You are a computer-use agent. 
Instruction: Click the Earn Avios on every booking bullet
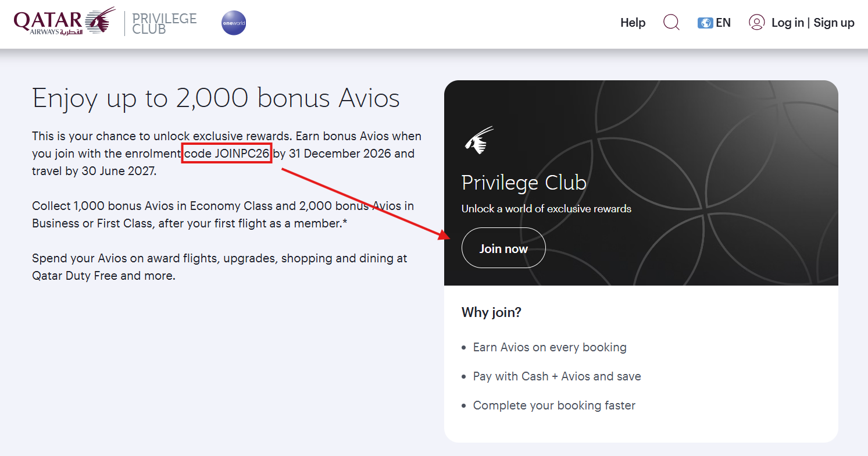(x=549, y=347)
